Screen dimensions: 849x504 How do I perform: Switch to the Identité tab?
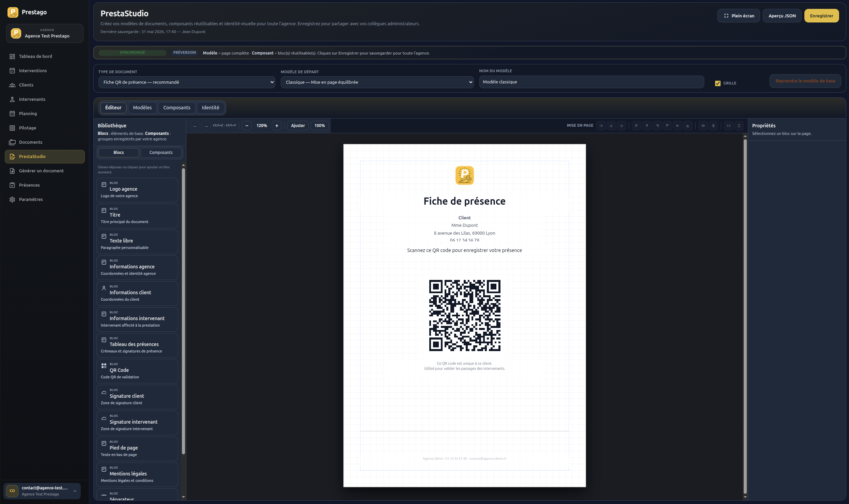211,108
